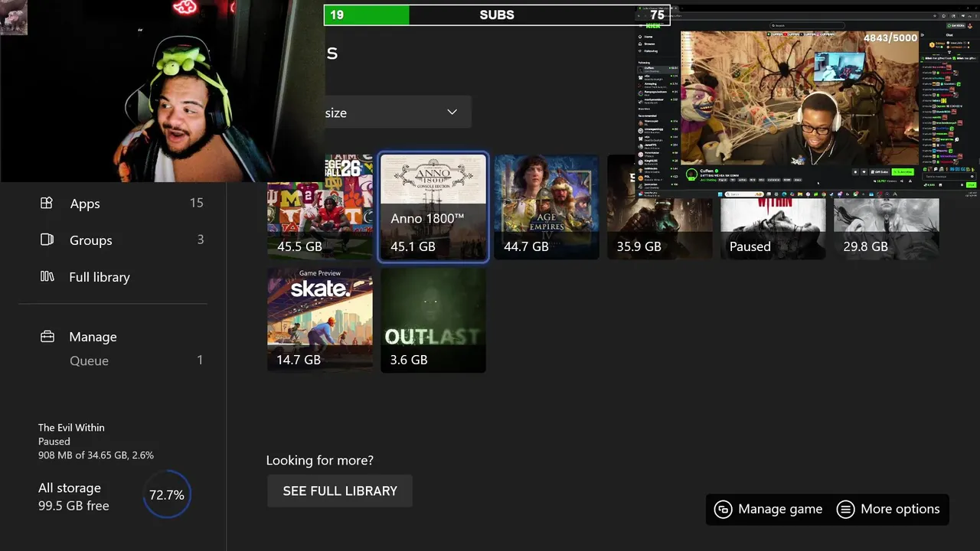This screenshot has width=980, height=551.
Task: Click the Full library books icon
Action: 47,276
